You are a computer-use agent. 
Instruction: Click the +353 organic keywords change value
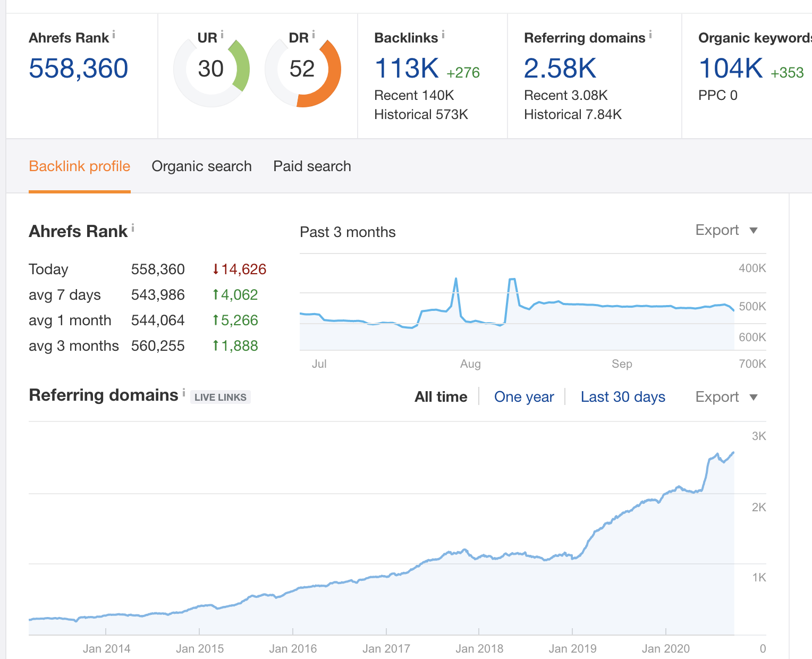point(788,73)
